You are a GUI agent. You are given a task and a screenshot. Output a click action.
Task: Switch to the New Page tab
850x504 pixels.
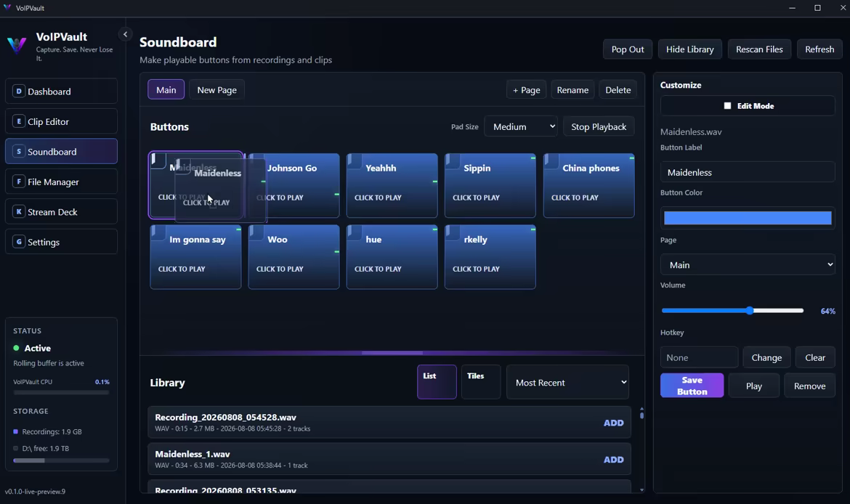click(216, 90)
